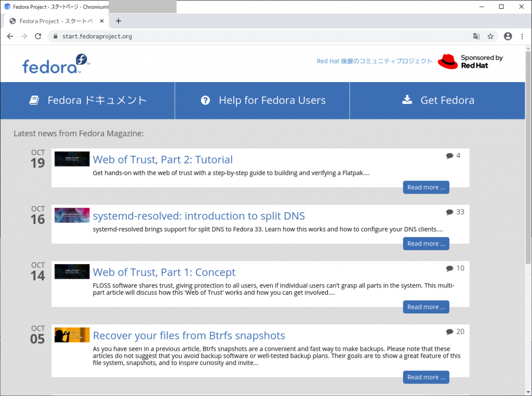
Task: Bookmark this page with the star
Action: (490, 36)
